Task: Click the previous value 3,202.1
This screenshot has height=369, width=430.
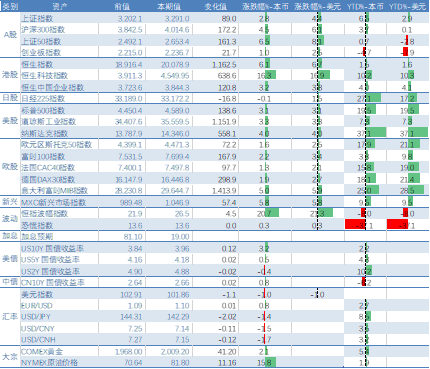Action: (x=130, y=18)
